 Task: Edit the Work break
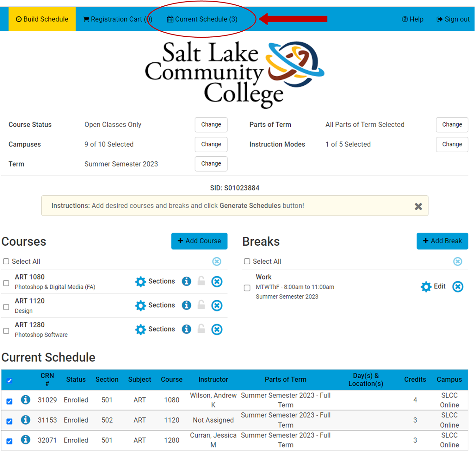(433, 287)
